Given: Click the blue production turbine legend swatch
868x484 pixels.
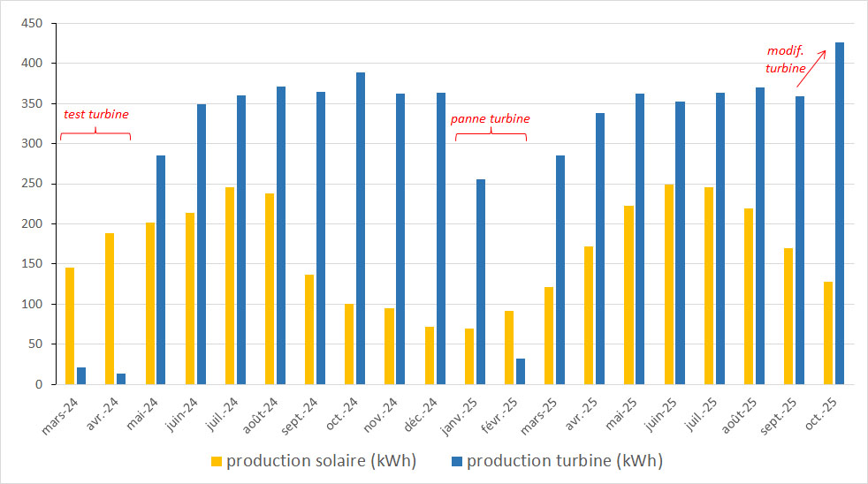Looking at the screenshot, I should (x=457, y=461).
